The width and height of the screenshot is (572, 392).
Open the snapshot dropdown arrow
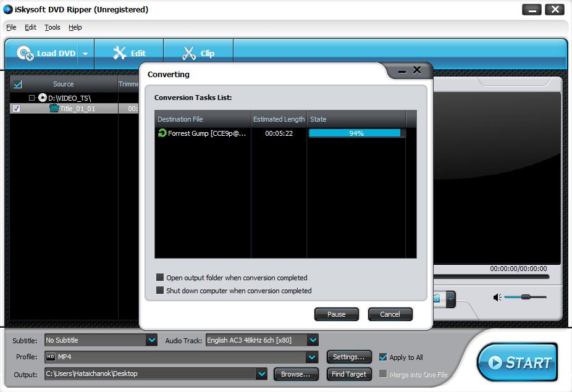point(450,299)
